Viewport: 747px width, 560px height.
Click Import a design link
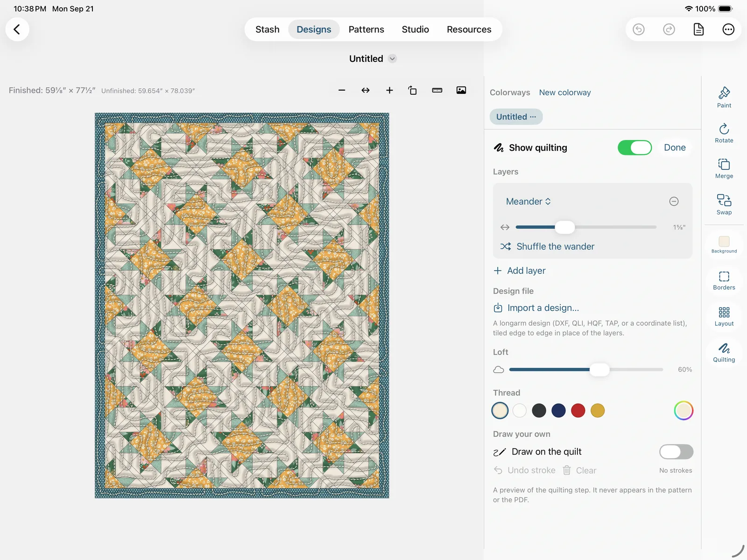536,308
